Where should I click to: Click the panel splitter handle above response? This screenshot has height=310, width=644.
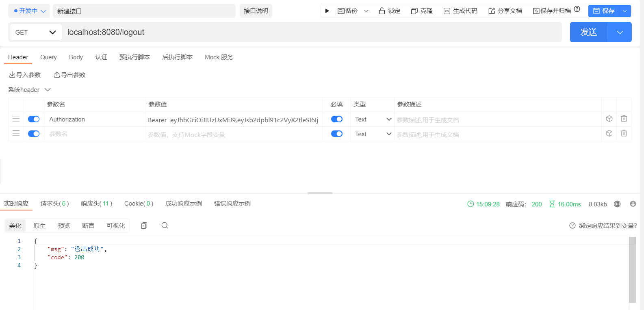click(320, 193)
